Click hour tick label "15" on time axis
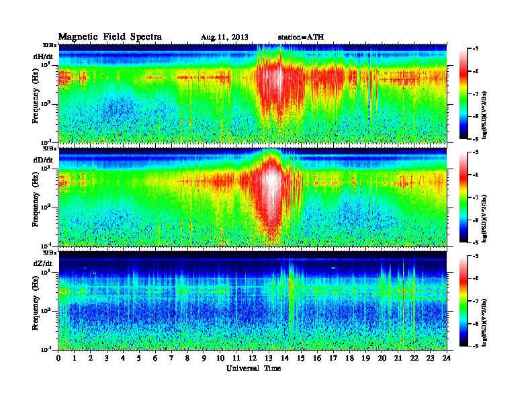Viewport: 532px width, 411px height. coord(301,358)
